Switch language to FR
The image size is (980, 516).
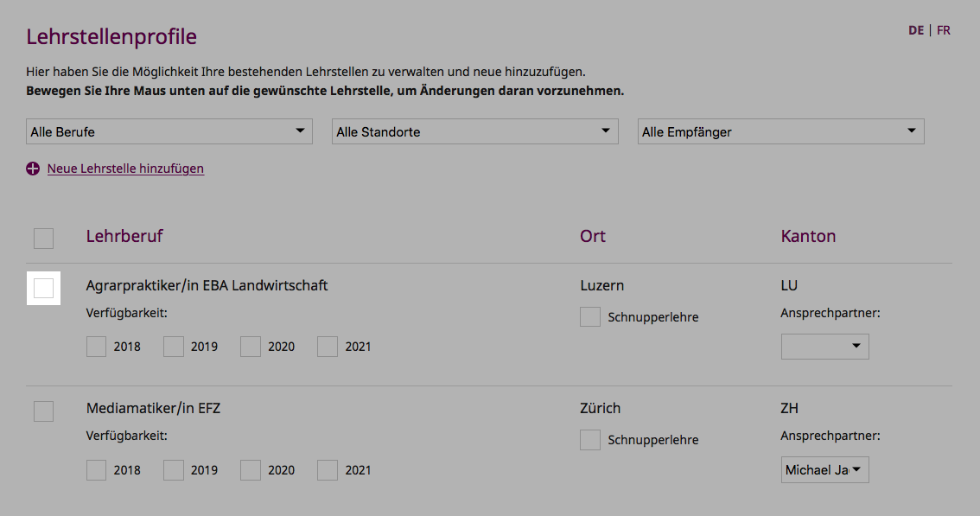(944, 30)
